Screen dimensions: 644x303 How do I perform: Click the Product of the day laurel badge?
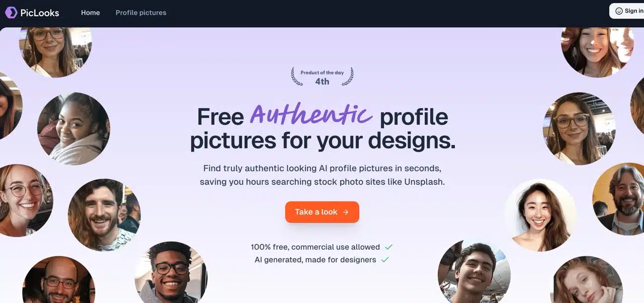[322, 77]
